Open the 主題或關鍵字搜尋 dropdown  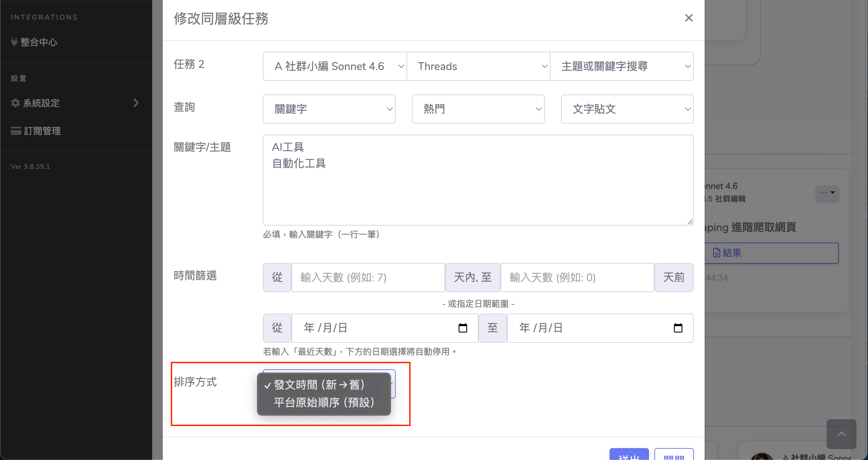click(621, 66)
